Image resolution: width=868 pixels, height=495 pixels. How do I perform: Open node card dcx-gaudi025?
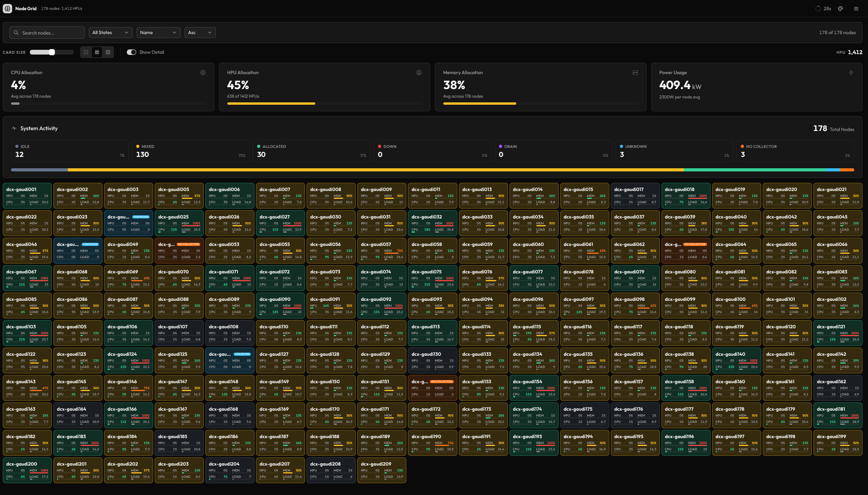[x=179, y=223]
